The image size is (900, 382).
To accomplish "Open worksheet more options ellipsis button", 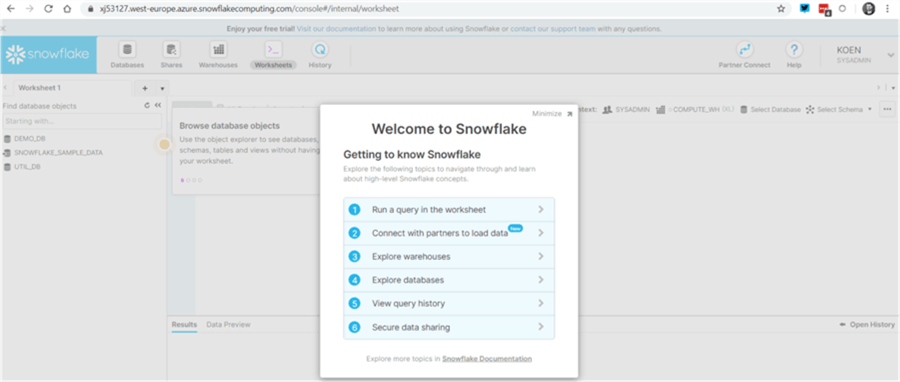I will tap(887, 109).
